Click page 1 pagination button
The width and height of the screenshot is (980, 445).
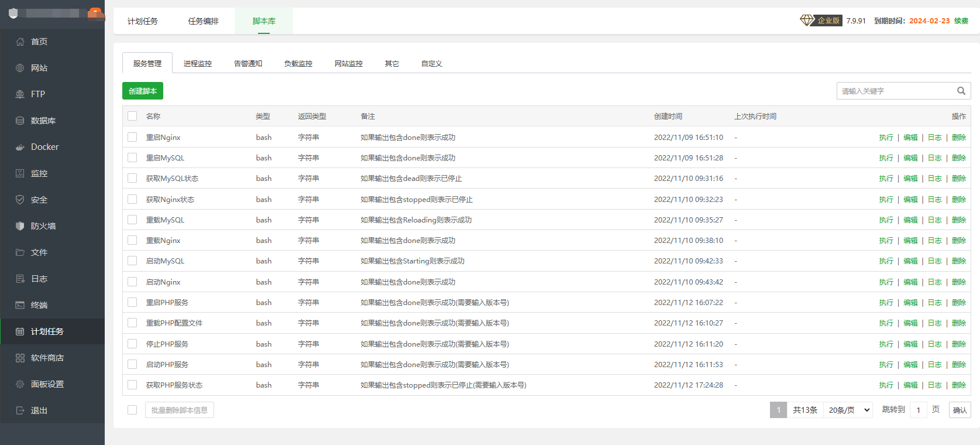pyautogui.click(x=778, y=410)
